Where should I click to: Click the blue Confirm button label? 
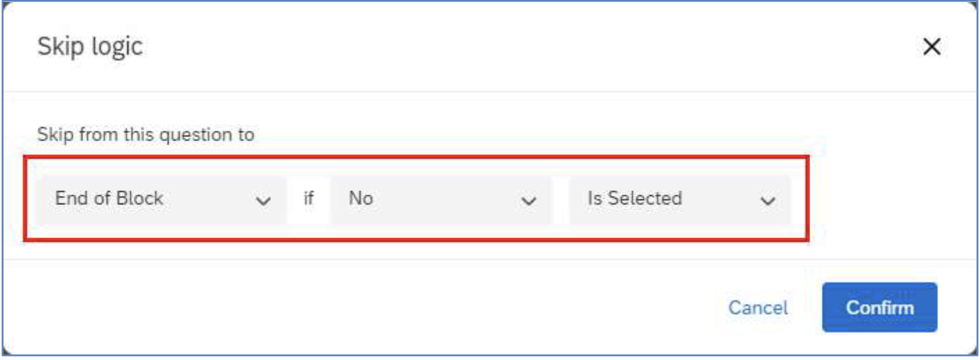tap(880, 307)
